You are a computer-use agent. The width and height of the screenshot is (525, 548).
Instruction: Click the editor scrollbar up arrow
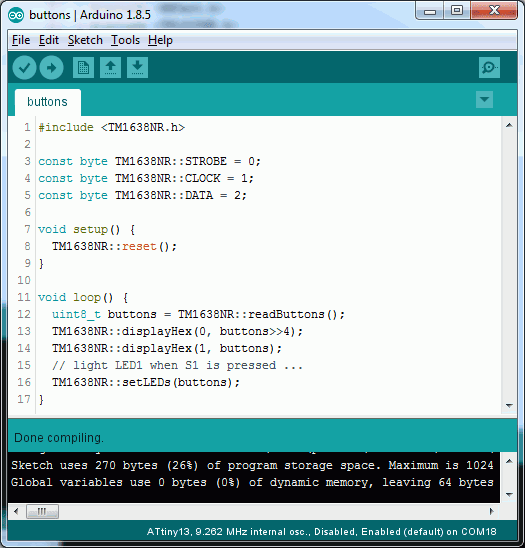[509, 125]
